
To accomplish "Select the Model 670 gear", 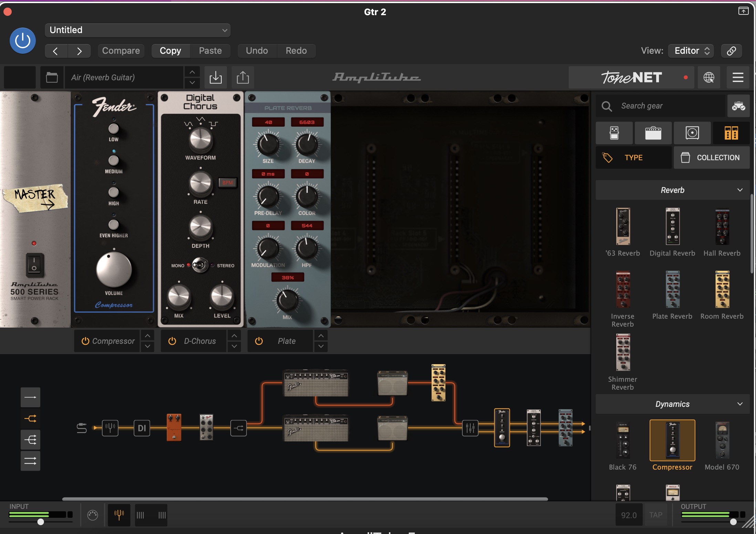I will pyautogui.click(x=722, y=446).
